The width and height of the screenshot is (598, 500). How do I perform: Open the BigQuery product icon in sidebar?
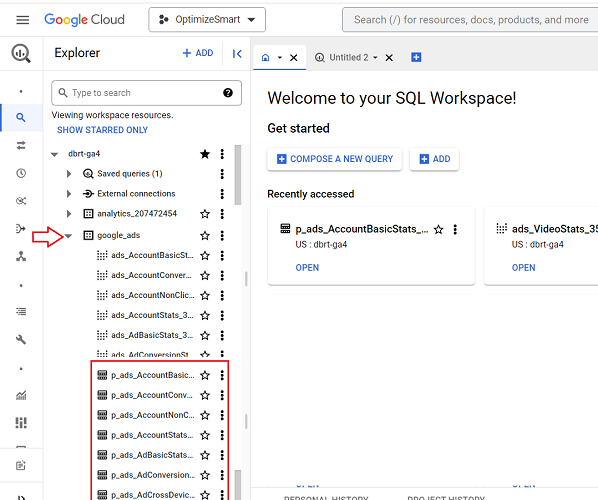tap(21, 53)
